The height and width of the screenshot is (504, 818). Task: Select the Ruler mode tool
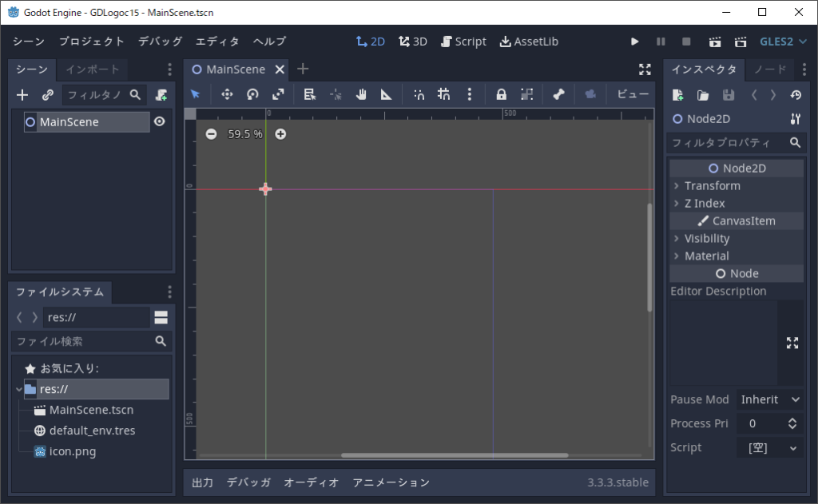(387, 94)
